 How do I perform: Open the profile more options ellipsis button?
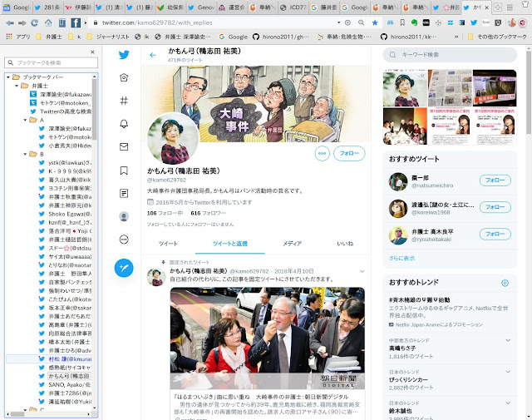(322, 154)
